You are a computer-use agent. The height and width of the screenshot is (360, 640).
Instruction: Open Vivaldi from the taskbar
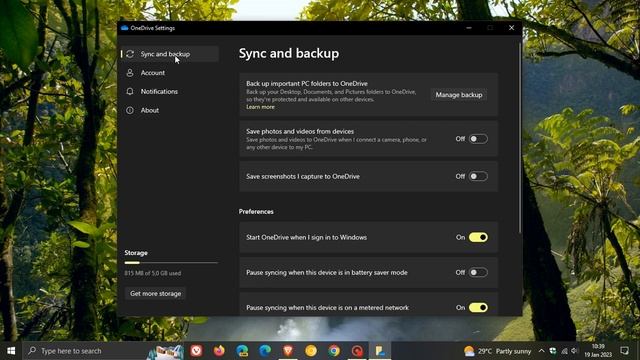point(196,351)
